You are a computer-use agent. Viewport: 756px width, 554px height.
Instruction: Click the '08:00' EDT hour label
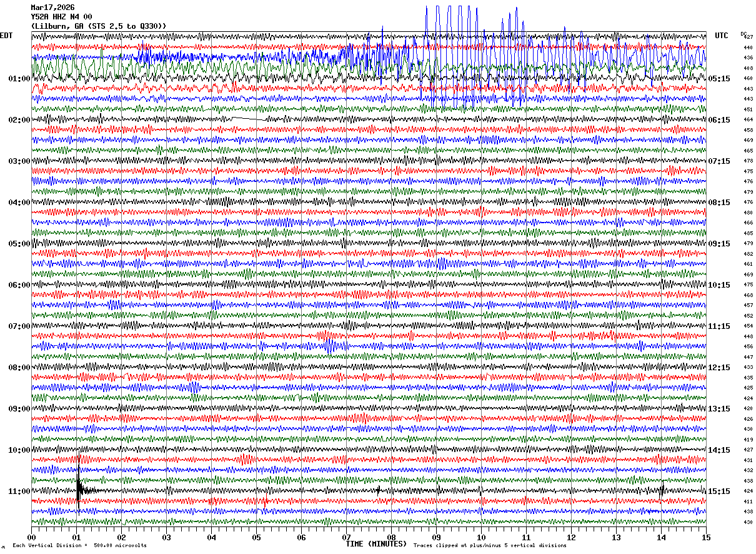[x=19, y=368]
